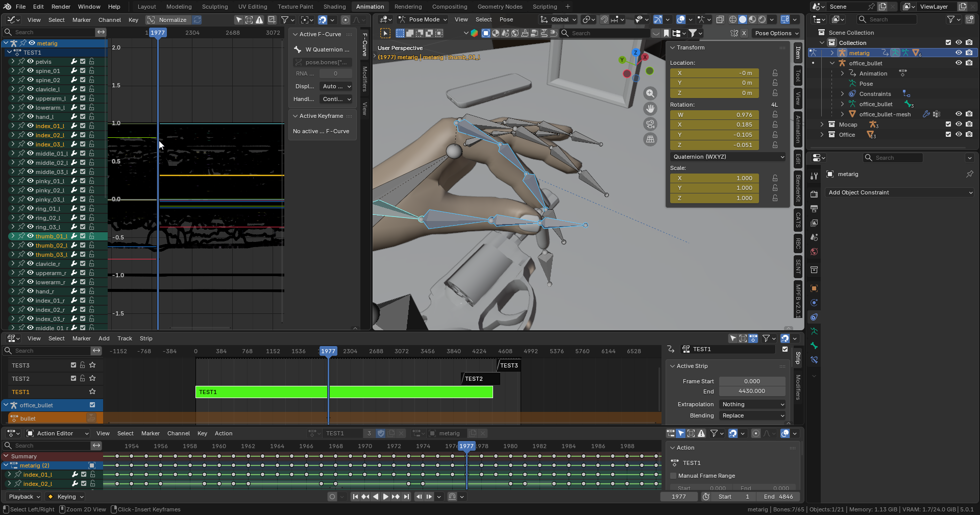
Task: Open the Physics properties tab icon
Action: pos(814,303)
